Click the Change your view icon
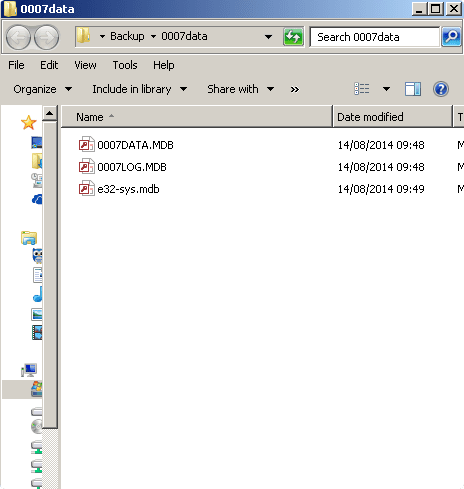This screenshot has width=464, height=489. click(362, 89)
